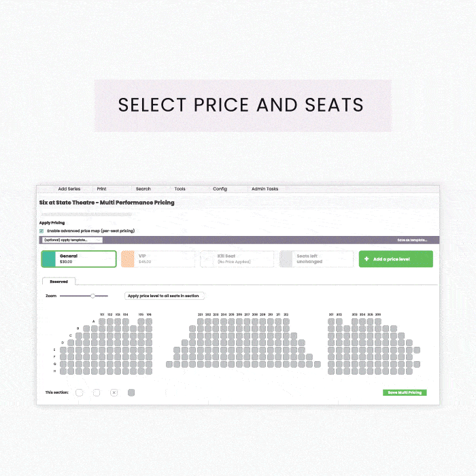The height and width of the screenshot is (476, 476).
Task: Open the optional apply template dropdown
Action: [72, 240]
